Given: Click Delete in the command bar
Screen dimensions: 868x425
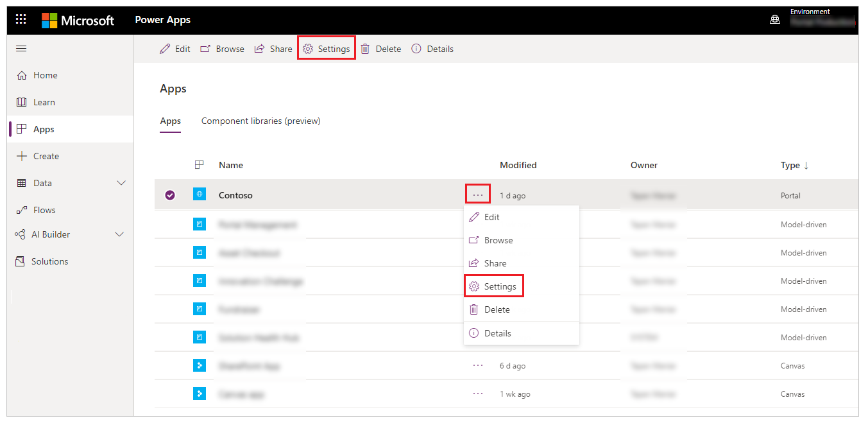Looking at the screenshot, I should click(381, 49).
